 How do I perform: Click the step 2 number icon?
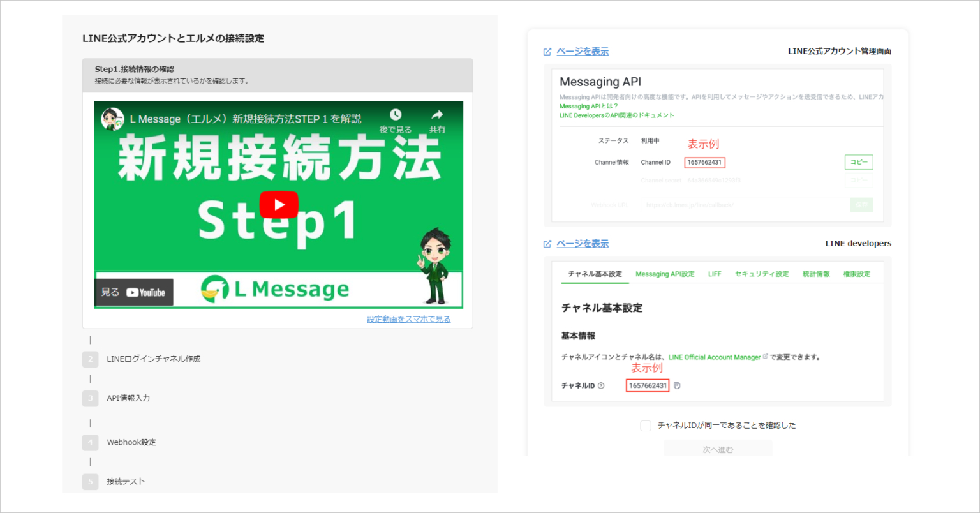click(x=90, y=359)
